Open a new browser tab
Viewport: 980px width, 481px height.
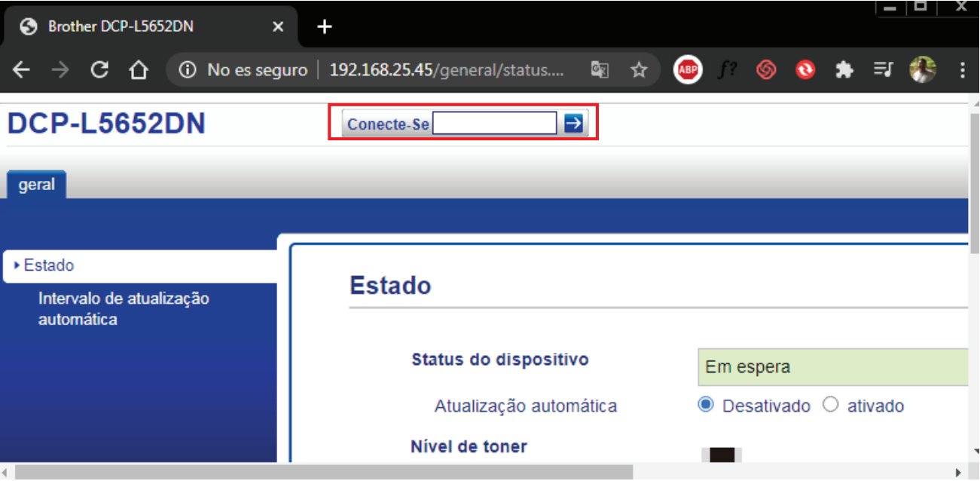pos(324,27)
